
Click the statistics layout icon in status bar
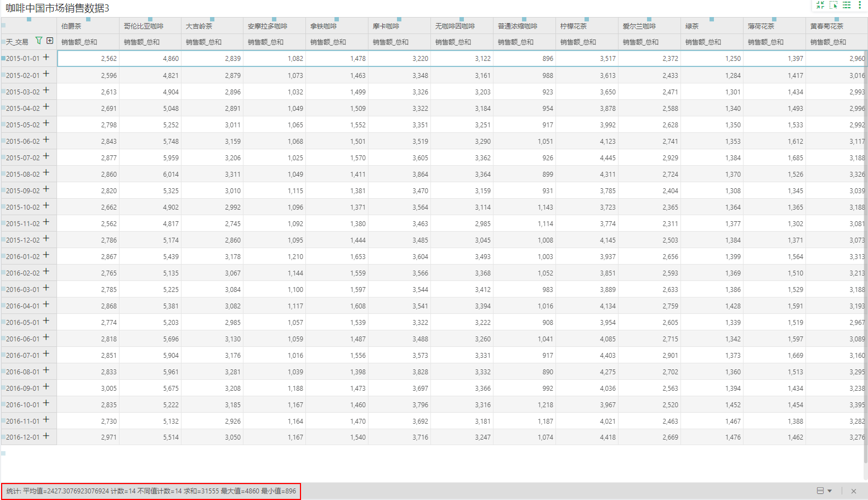point(820,491)
